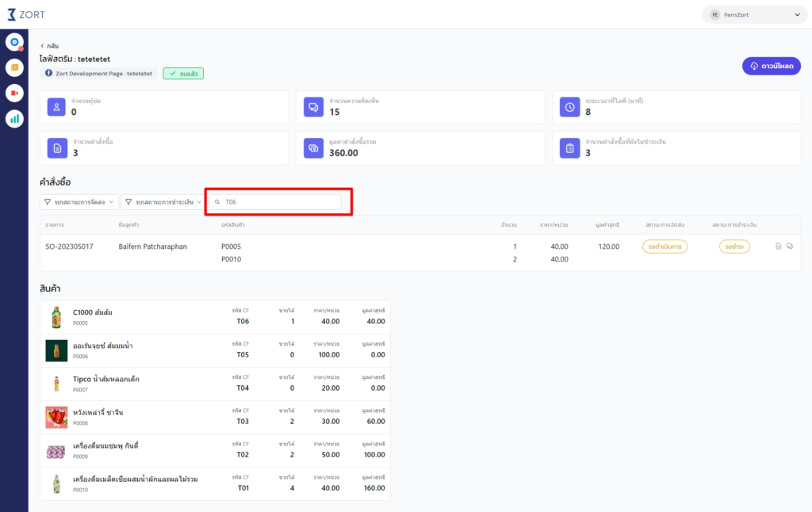Open the red video camera sidebar icon
Viewport: 812px width, 512px height.
coord(14,93)
